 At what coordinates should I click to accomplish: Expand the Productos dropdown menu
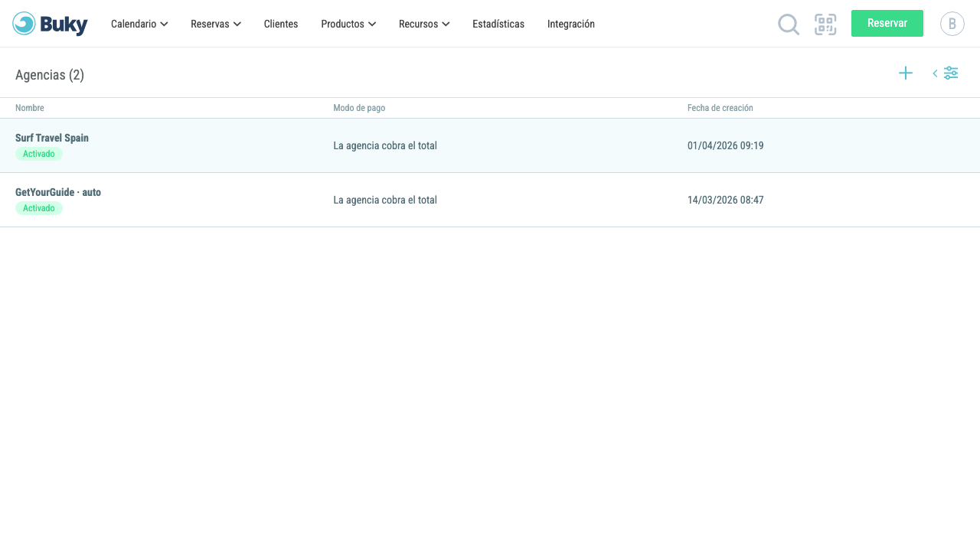point(348,24)
